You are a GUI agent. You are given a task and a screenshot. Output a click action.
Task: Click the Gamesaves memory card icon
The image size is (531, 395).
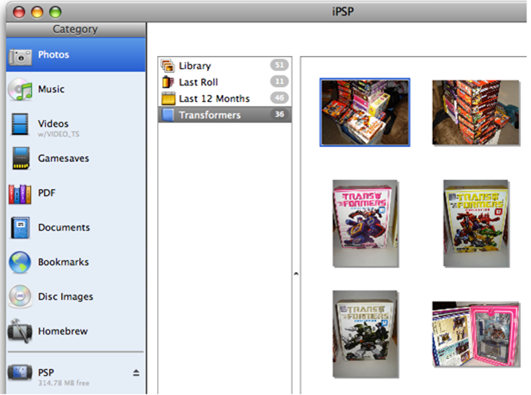tap(21, 158)
